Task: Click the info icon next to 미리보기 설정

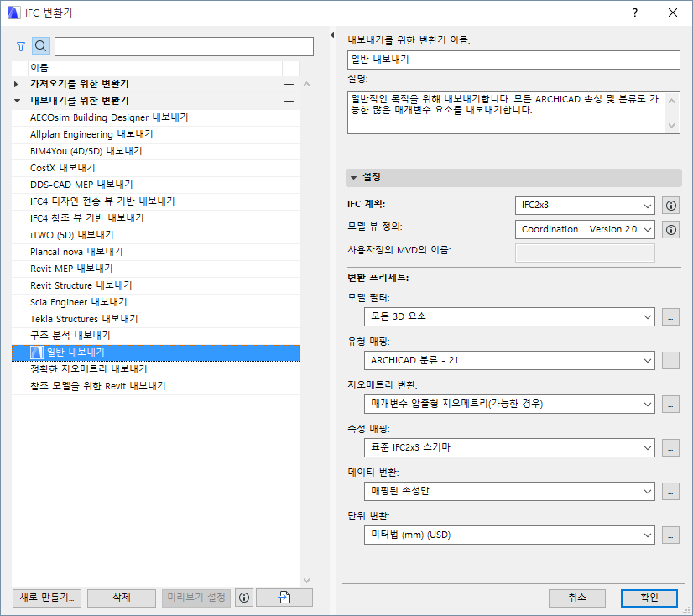Action: (x=243, y=598)
